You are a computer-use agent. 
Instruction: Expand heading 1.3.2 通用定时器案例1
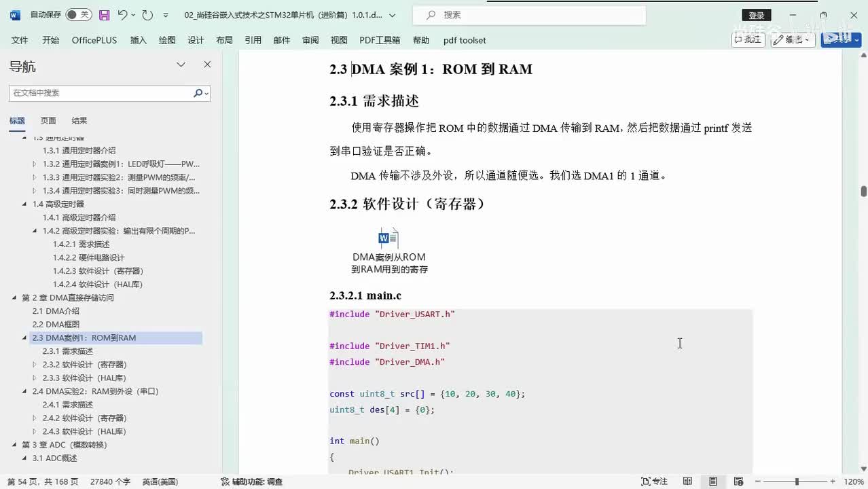[x=35, y=164]
